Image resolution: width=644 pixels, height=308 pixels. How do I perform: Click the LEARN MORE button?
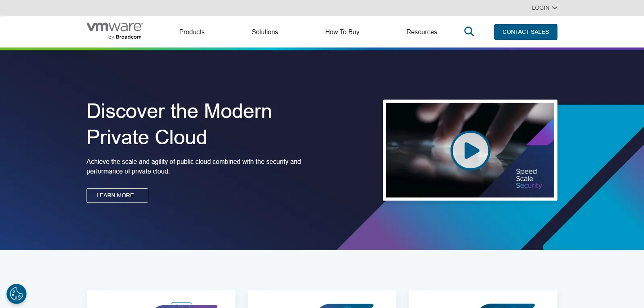[x=117, y=195]
